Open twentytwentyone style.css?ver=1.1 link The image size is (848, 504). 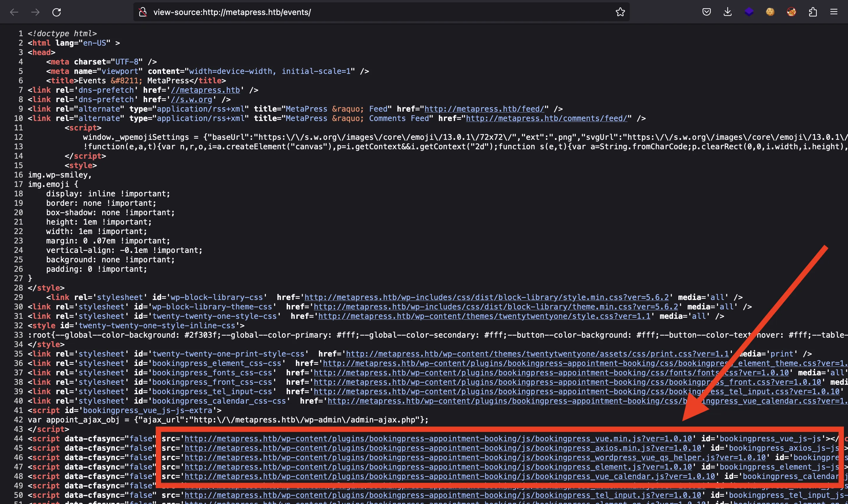(x=484, y=316)
